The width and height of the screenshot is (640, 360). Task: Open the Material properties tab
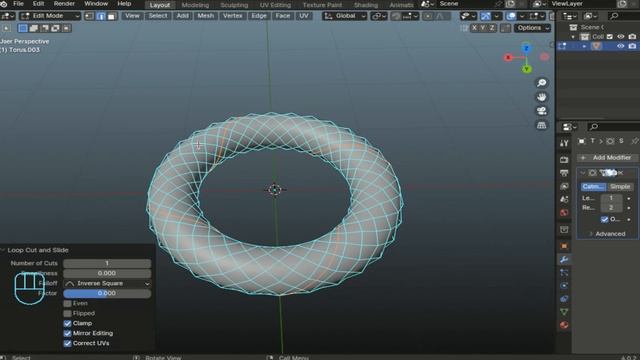point(564,325)
